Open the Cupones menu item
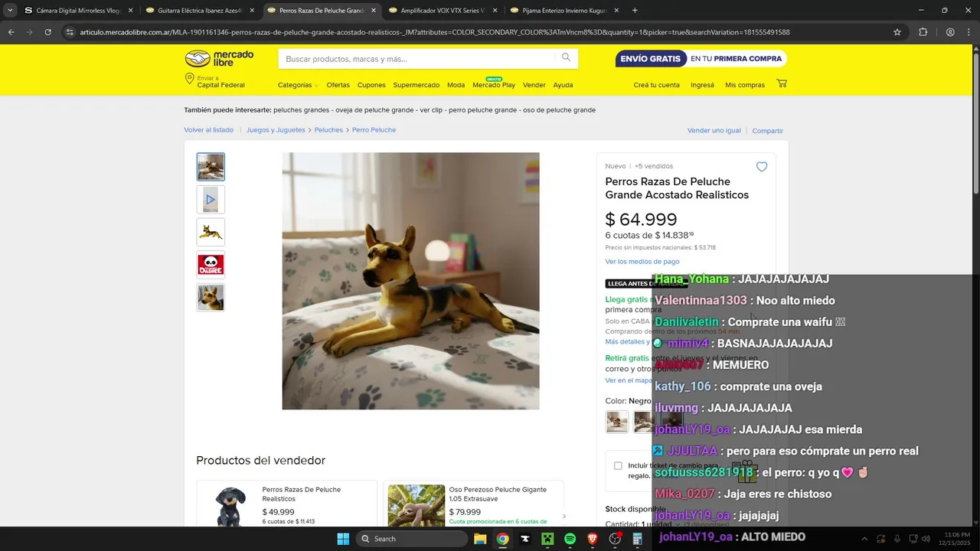 371,85
